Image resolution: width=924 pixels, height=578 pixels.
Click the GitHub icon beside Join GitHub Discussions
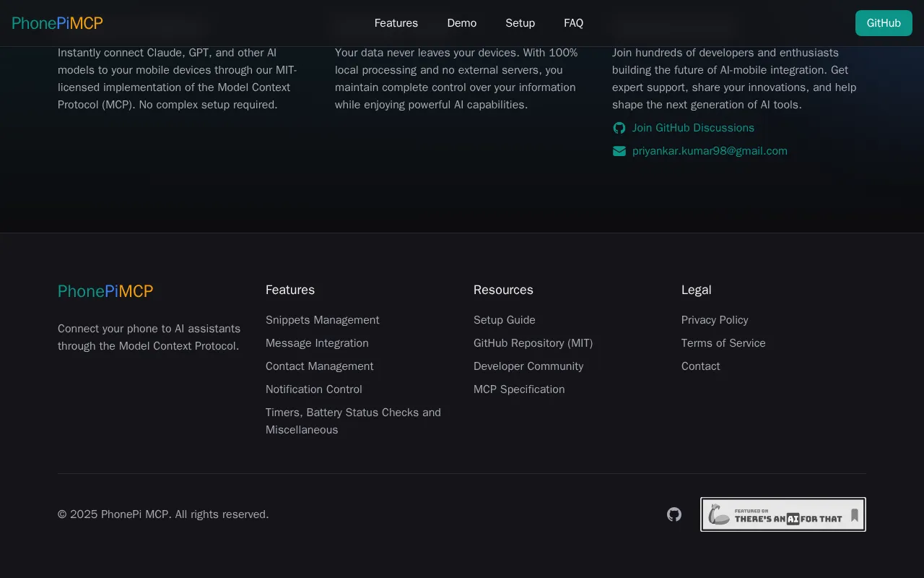[619, 128]
